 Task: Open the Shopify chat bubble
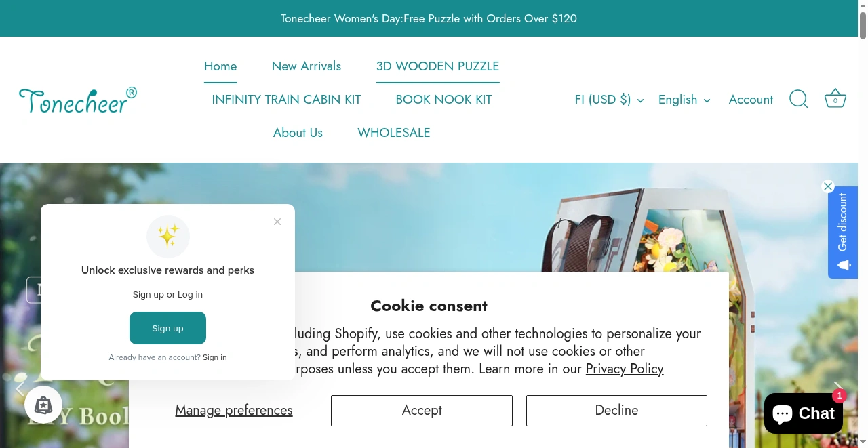pos(803,413)
